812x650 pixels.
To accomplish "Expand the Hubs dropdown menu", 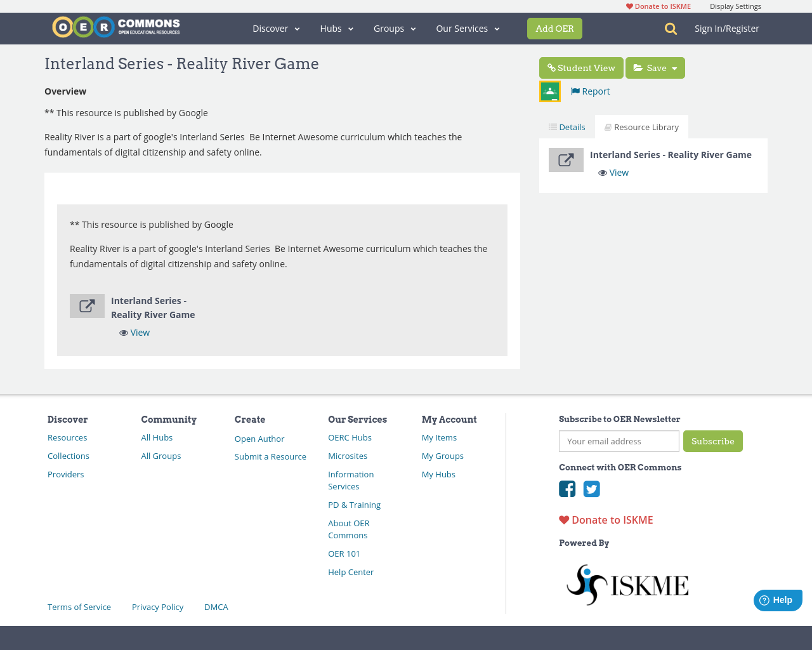I will click(336, 29).
